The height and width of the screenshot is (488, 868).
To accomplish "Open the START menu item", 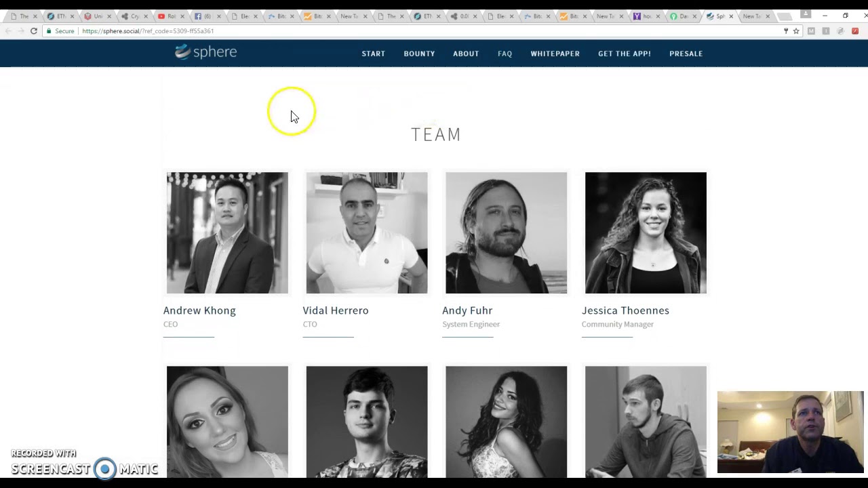I will pos(374,54).
